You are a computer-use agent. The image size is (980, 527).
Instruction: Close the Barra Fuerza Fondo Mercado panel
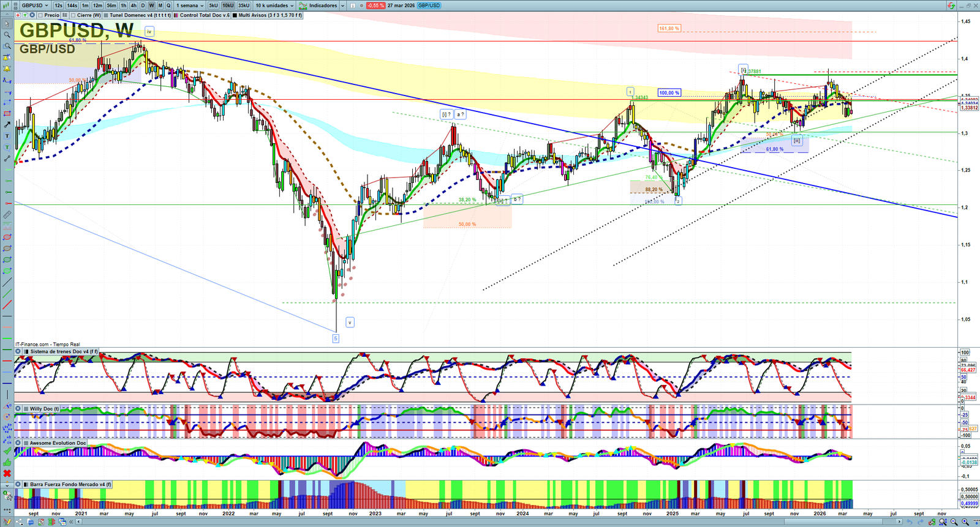point(18,484)
